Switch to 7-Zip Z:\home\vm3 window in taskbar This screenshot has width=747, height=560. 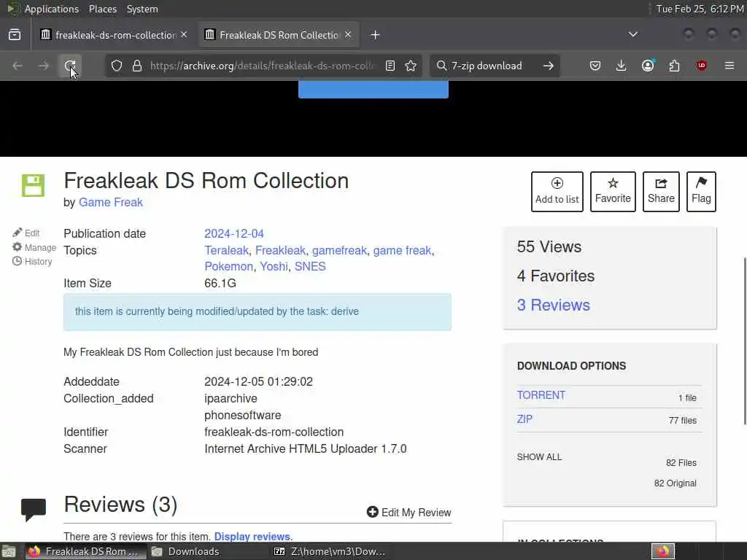point(330,551)
